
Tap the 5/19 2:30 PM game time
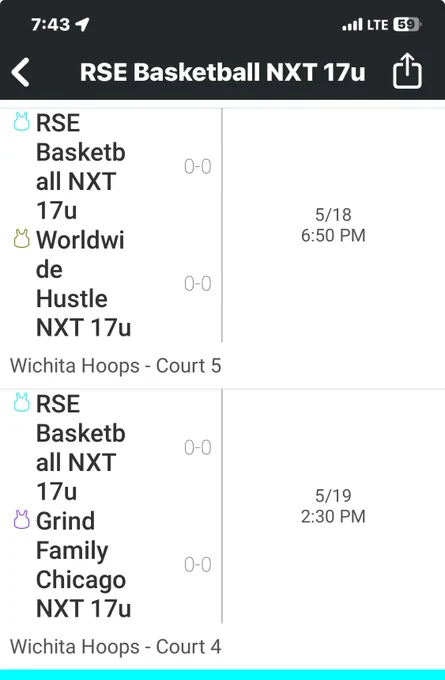pos(333,506)
